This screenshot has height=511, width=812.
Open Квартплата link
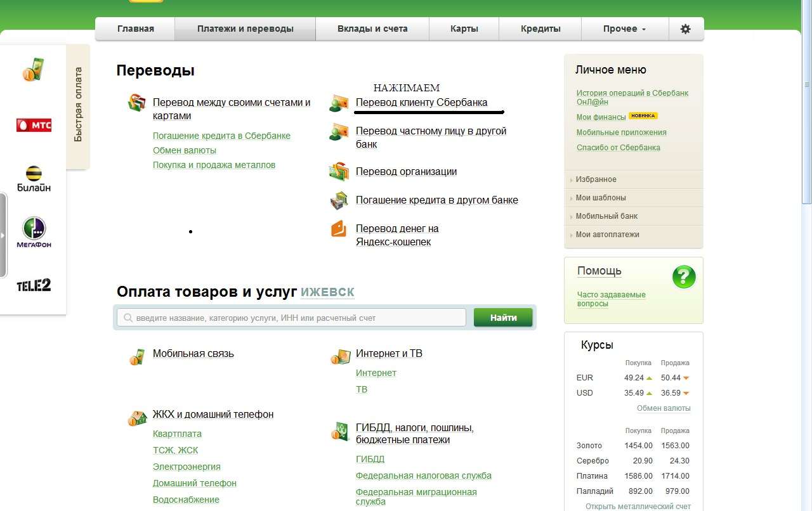177,434
